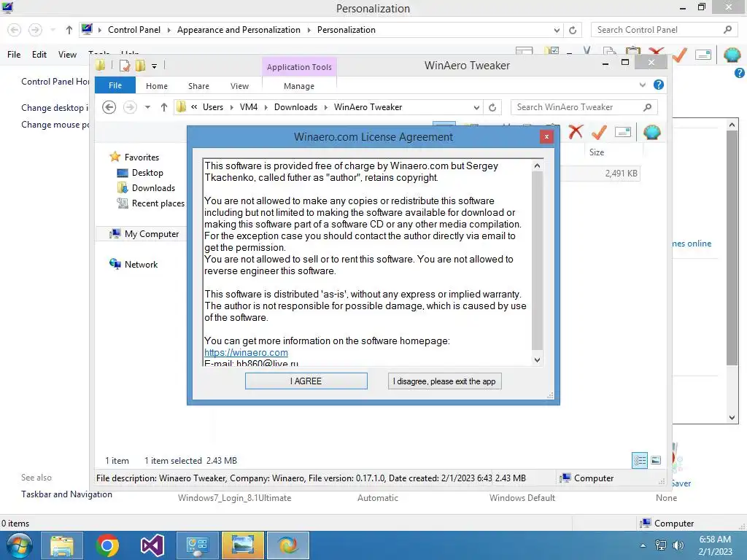This screenshot has width=747, height=560.
Task: Click the blue help icon in WinAero Tweaker ribbon
Action: tap(659, 85)
